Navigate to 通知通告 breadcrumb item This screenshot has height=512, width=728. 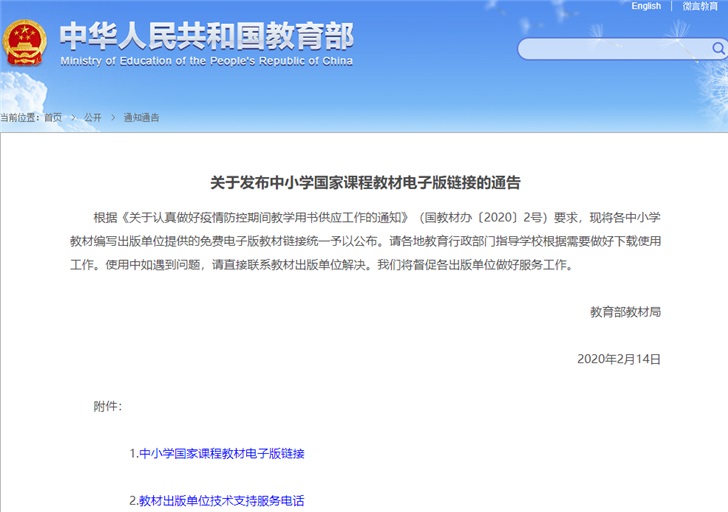click(141, 117)
